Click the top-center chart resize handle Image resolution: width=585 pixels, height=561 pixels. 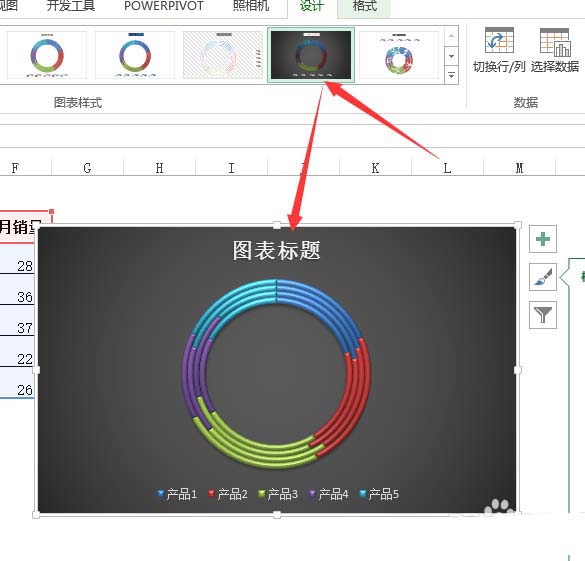coord(277,225)
